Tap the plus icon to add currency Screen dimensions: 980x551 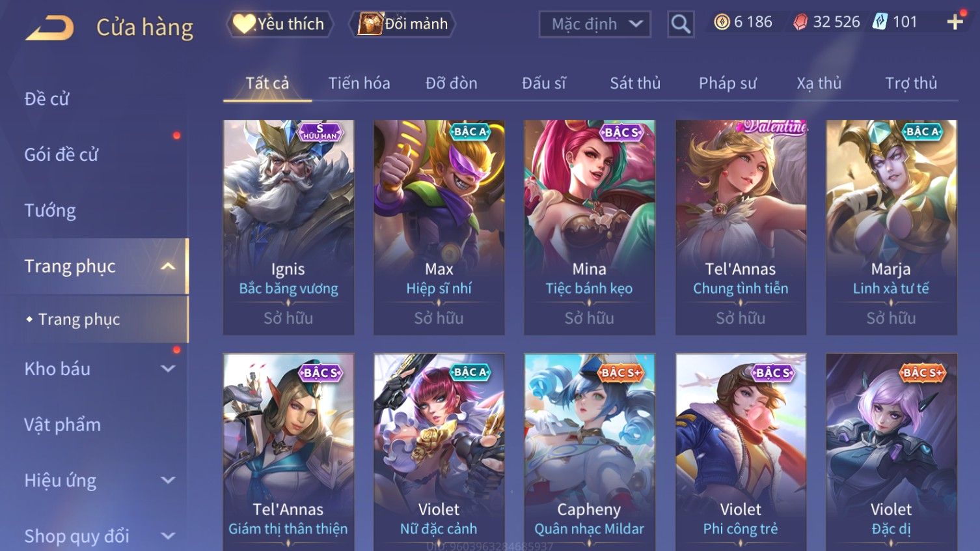pos(955,22)
